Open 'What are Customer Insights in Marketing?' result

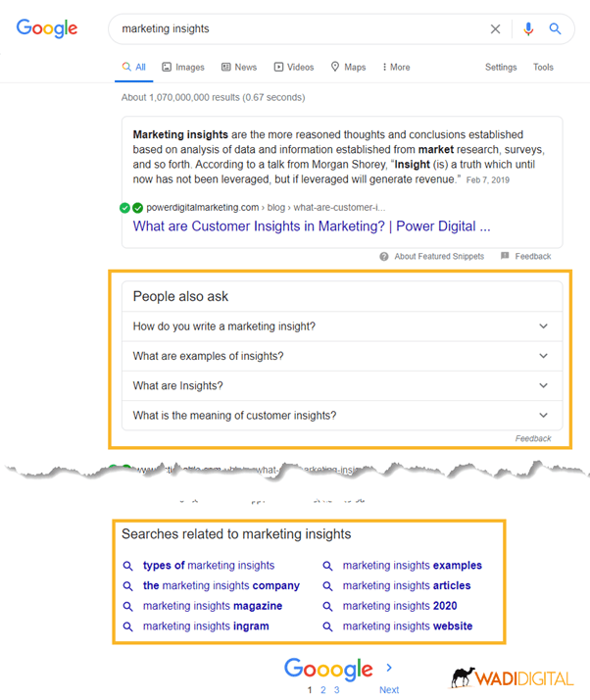click(312, 226)
